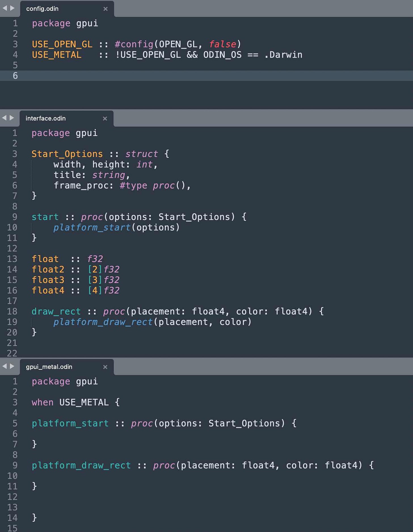Click the 'struct' keyword in interface.odin
This screenshot has height=532, width=413.
(x=142, y=154)
